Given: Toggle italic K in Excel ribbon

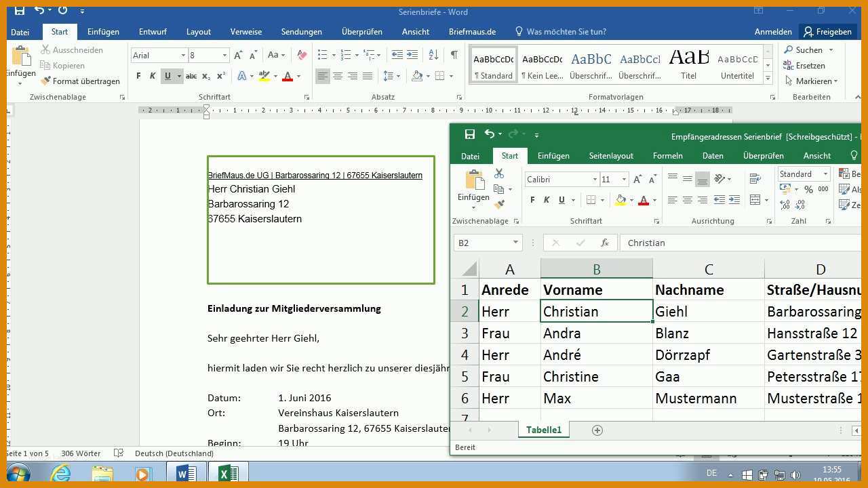Looking at the screenshot, I should 547,200.
